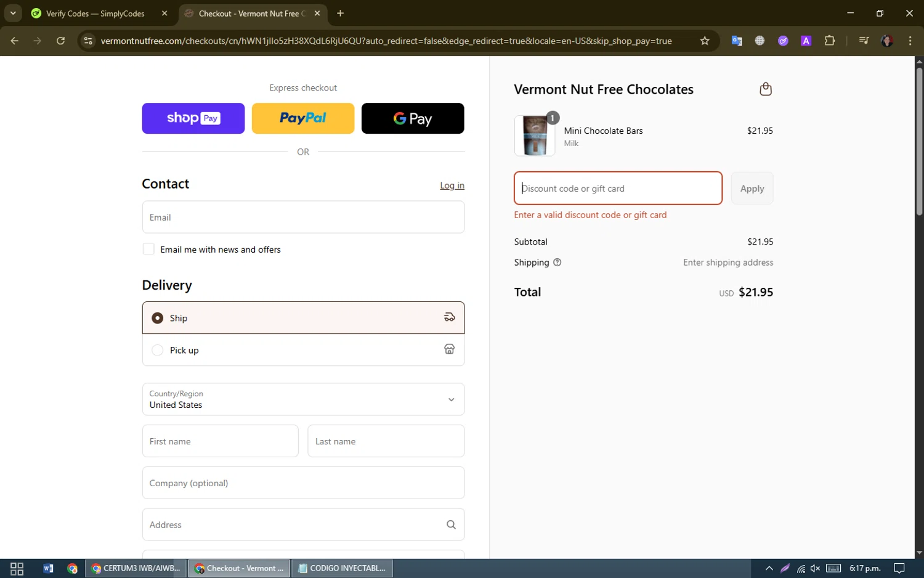Select the Pick up delivery option

[x=303, y=350]
